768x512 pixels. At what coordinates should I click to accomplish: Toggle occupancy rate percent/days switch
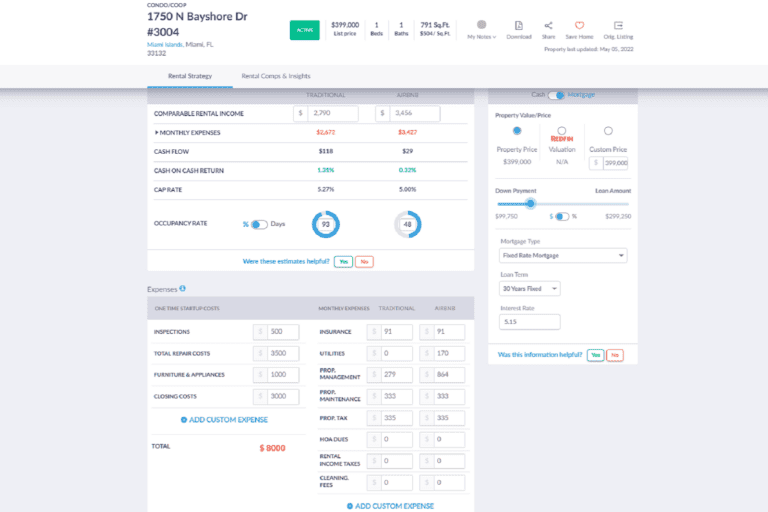point(258,224)
